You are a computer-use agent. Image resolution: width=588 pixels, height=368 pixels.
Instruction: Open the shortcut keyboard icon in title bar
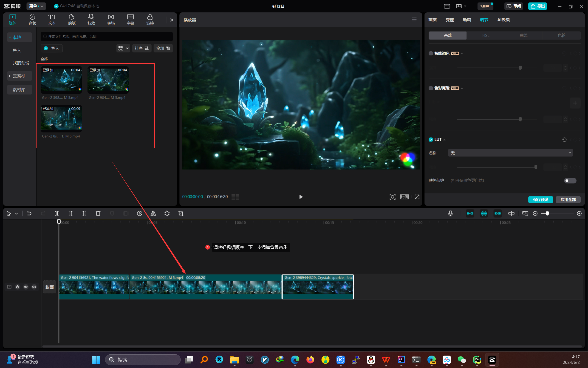(x=447, y=6)
